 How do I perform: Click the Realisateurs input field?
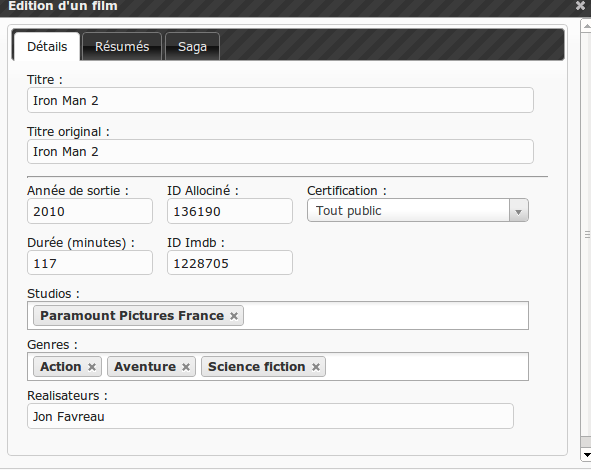(270, 416)
